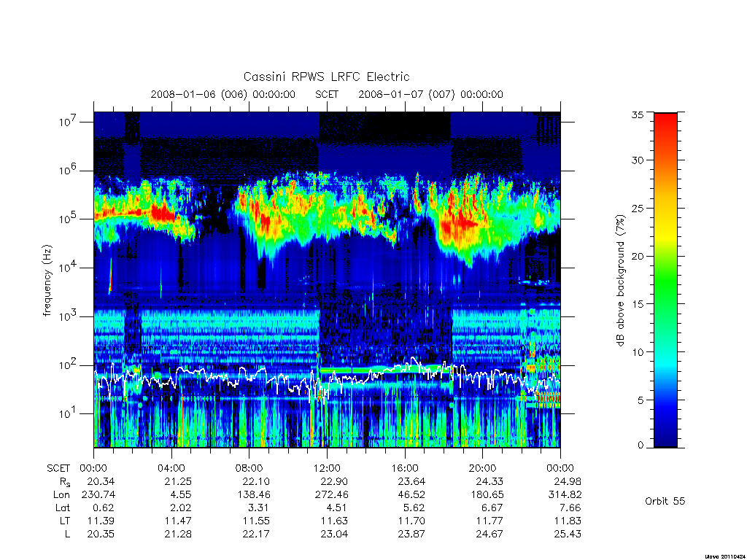The image size is (747, 560).
Task: Click the 'LT' row label under the plot
Action: 65,521
